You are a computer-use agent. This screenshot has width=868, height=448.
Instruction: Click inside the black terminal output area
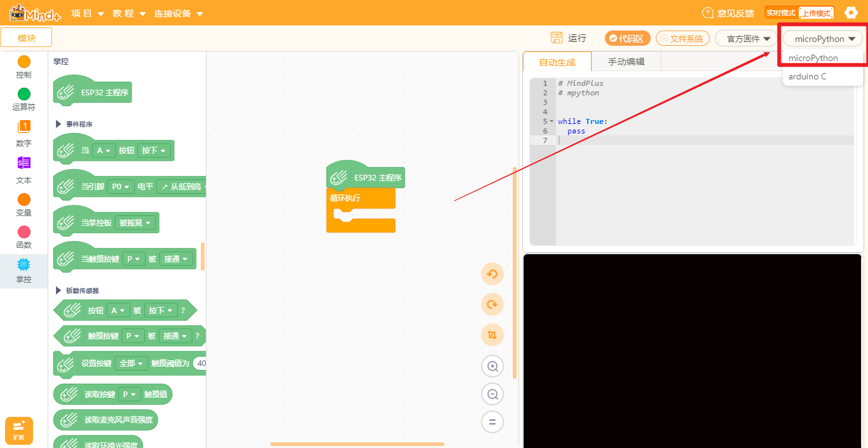[692, 351]
